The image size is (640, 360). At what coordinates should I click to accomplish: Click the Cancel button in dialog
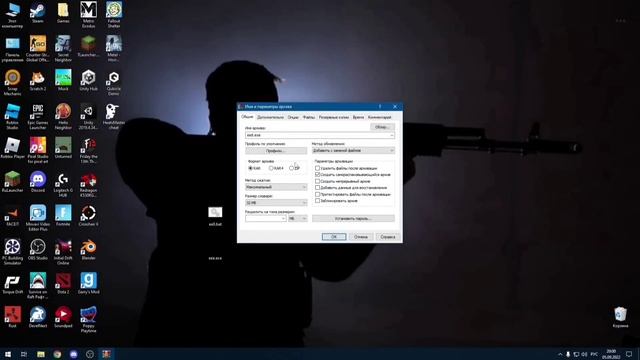point(361,237)
